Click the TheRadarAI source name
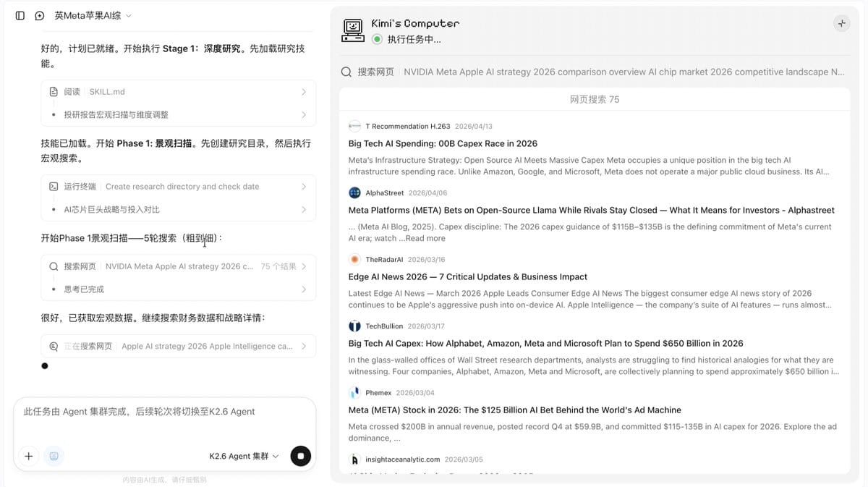The height and width of the screenshot is (487, 868). tap(384, 259)
